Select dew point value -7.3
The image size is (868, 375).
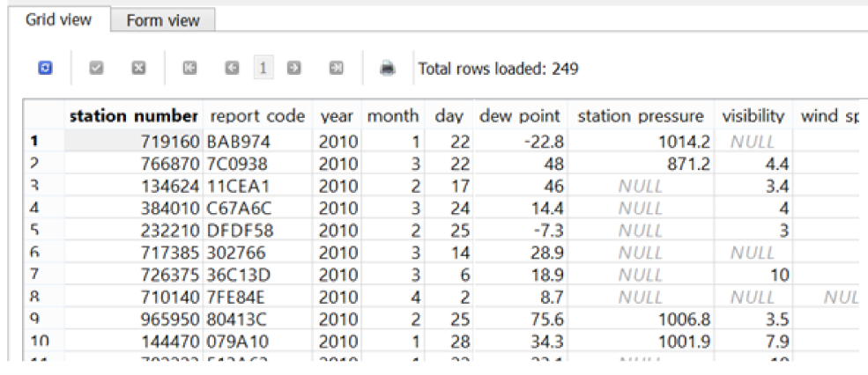(520, 230)
